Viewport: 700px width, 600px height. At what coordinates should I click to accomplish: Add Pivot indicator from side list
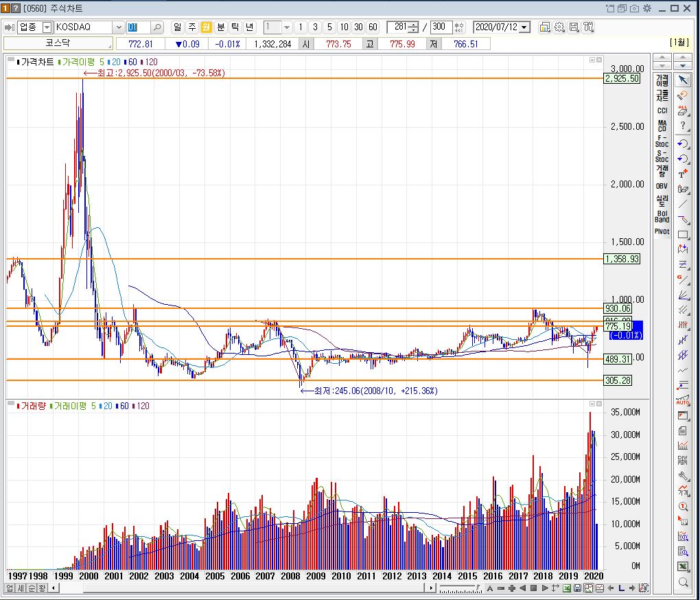662,231
